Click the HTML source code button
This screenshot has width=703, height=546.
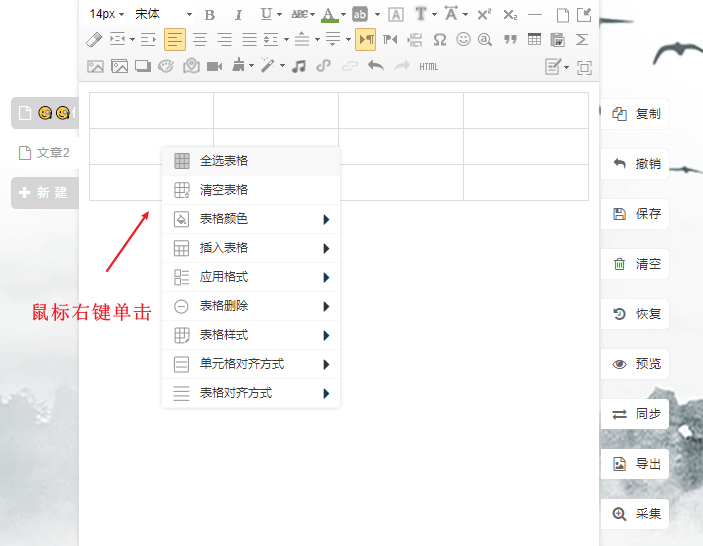429,66
